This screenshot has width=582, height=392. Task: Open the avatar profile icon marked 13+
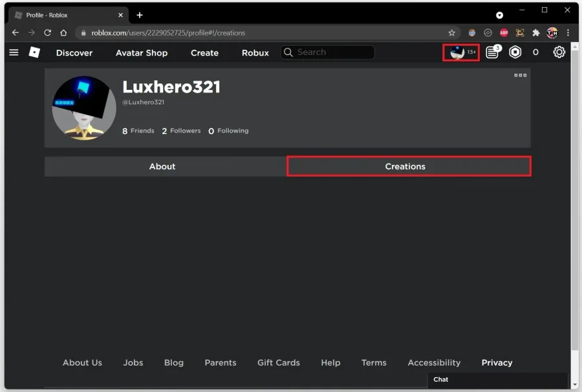(461, 52)
